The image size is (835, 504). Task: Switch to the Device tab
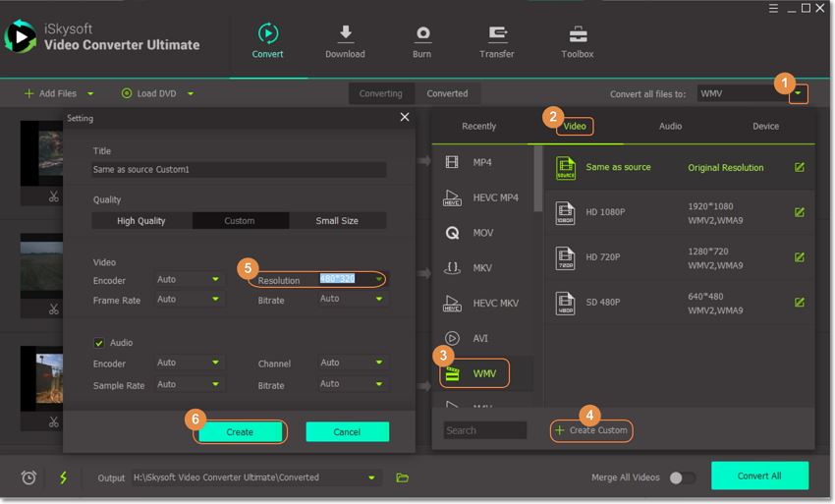tap(765, 126)
